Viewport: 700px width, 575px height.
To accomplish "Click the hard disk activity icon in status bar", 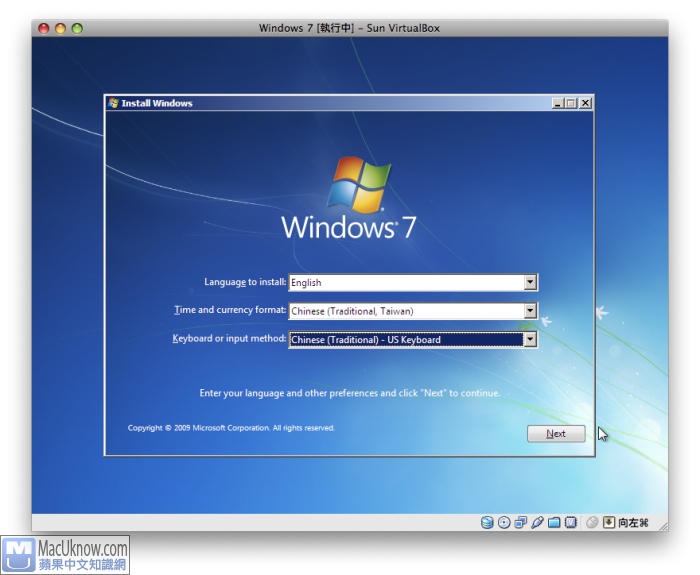I will [487, 522].
